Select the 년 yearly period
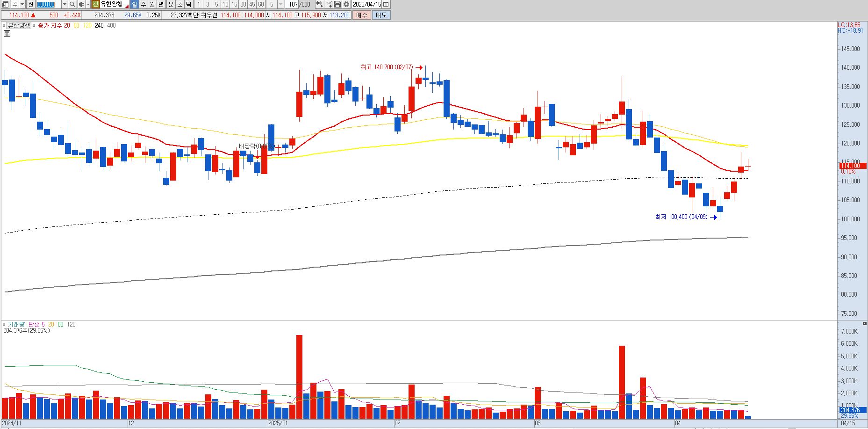The width and height of the screenshot is (868, 429). (161, 4)
